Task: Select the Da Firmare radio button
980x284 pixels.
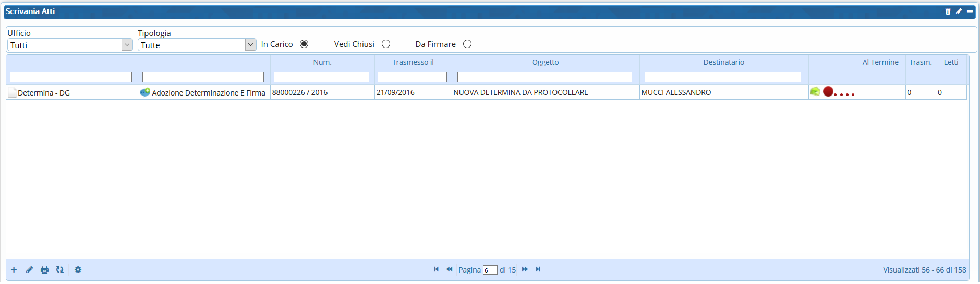Action: [467, 44]
